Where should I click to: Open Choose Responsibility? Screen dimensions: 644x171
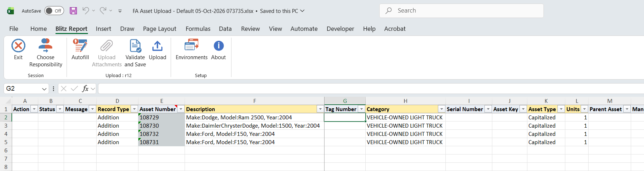click(45, 53)
